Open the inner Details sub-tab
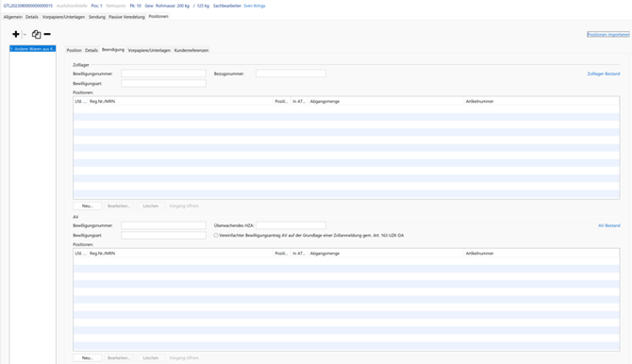This screenshot has height=364, width=632. pyautogui.click(x=91, y=50)
